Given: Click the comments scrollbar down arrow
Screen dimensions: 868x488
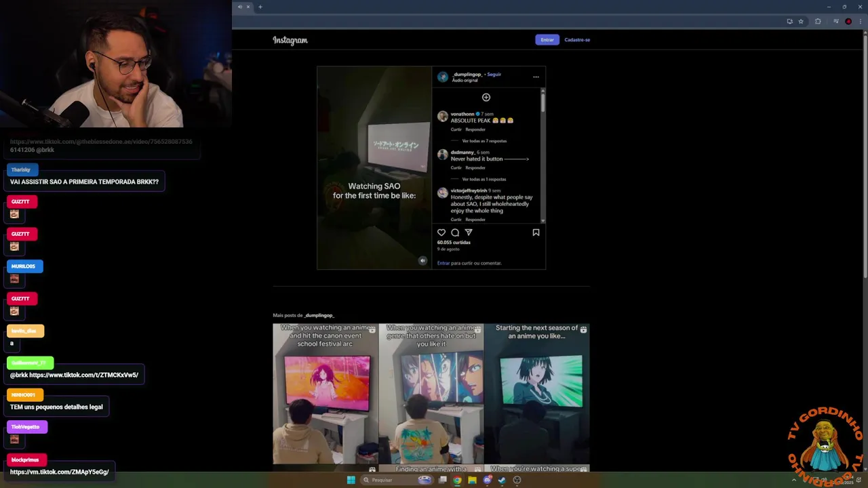Looking at the screenshot, I should pos(542,221).
